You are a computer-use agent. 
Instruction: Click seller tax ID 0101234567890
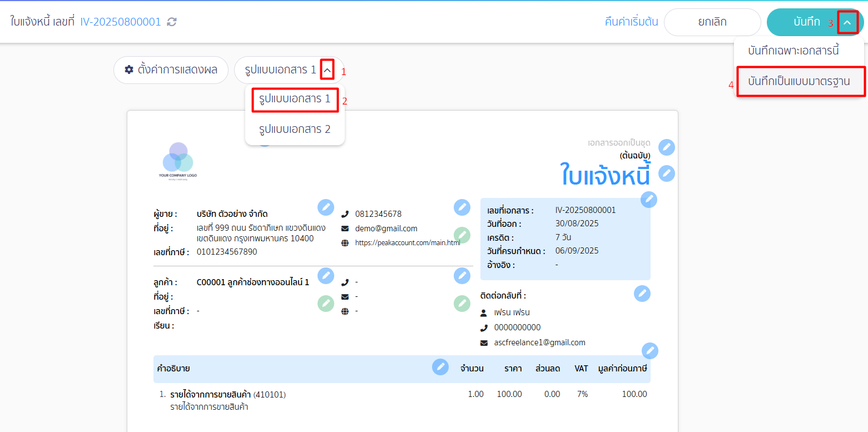click(x=227, y=252)
